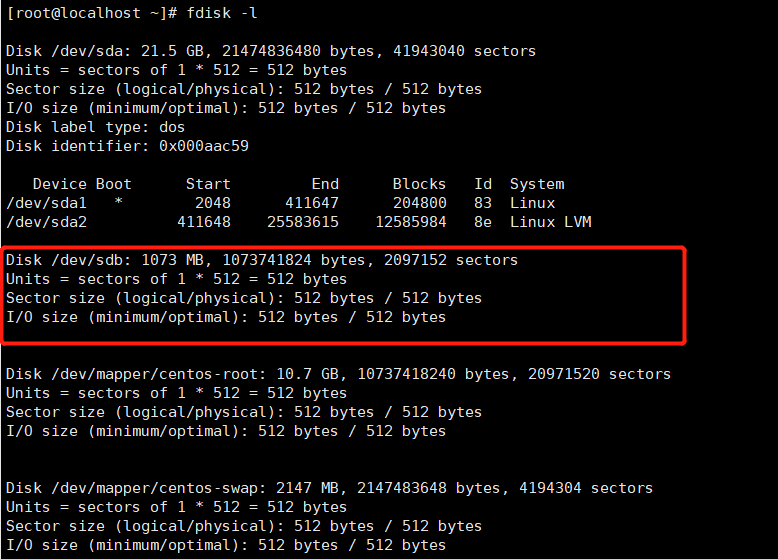Click the '204800' blocks value
This screenshot has height=559, width=778.
(419, 203)
